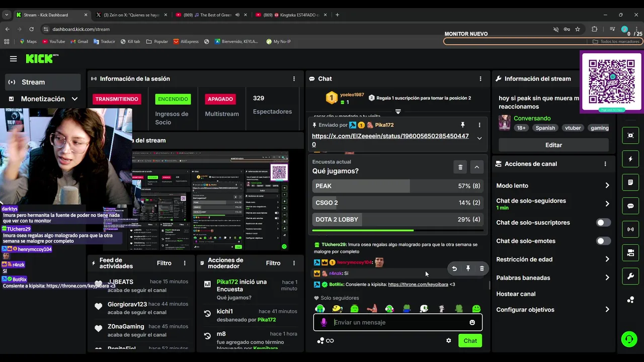Select the white skull emote
644x362 pixels.
click(x=424, y=309)
